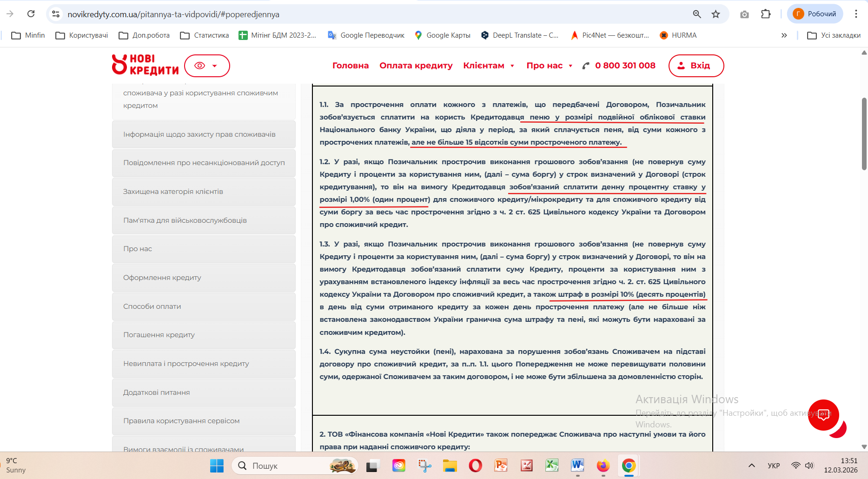Open Пам'ятка для військовослужбовців section

tap(204, 220)
